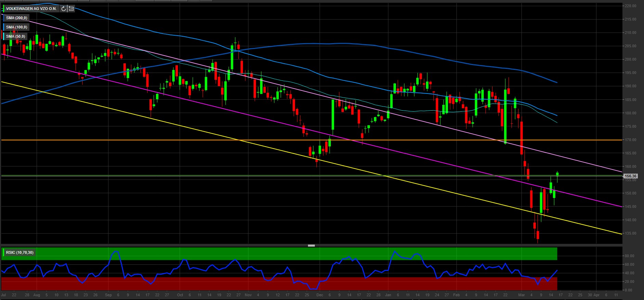Select the VOLKSWAGEN AG VZO O.N. label

pos(31,9)
